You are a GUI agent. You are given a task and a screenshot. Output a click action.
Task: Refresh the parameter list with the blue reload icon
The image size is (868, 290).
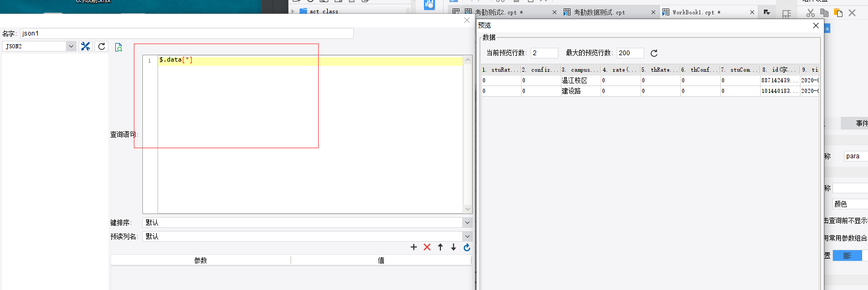pyautogui.click(x=467, y=247)
